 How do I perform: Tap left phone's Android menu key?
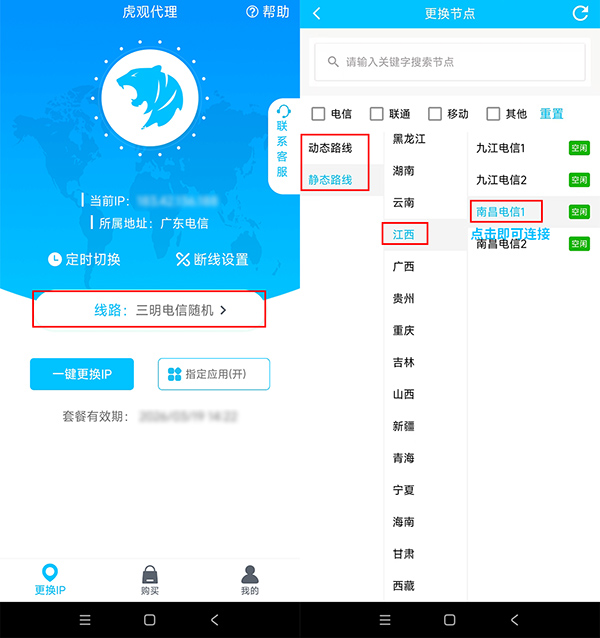85,620
